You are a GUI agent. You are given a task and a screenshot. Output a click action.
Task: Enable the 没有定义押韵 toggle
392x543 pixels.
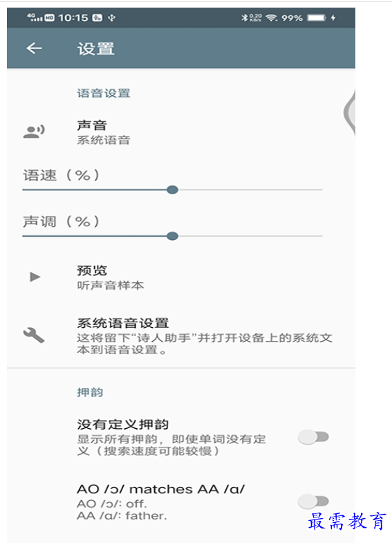313,437
